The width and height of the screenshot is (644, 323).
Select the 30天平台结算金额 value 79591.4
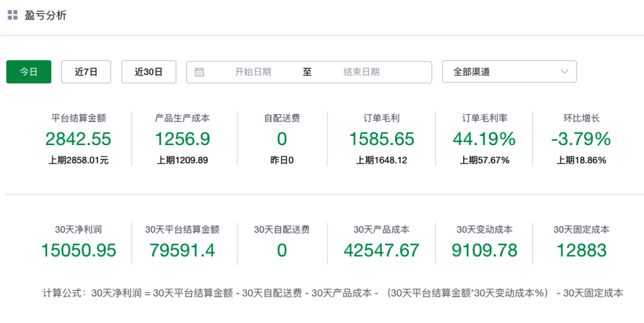[x=182, y=250]
